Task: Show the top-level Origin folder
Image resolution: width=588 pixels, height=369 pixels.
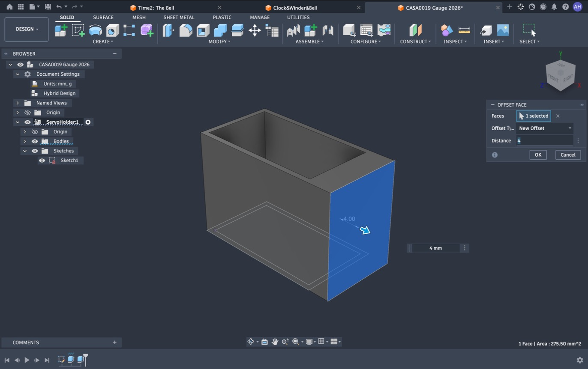Action: click(x=27, y=113)
